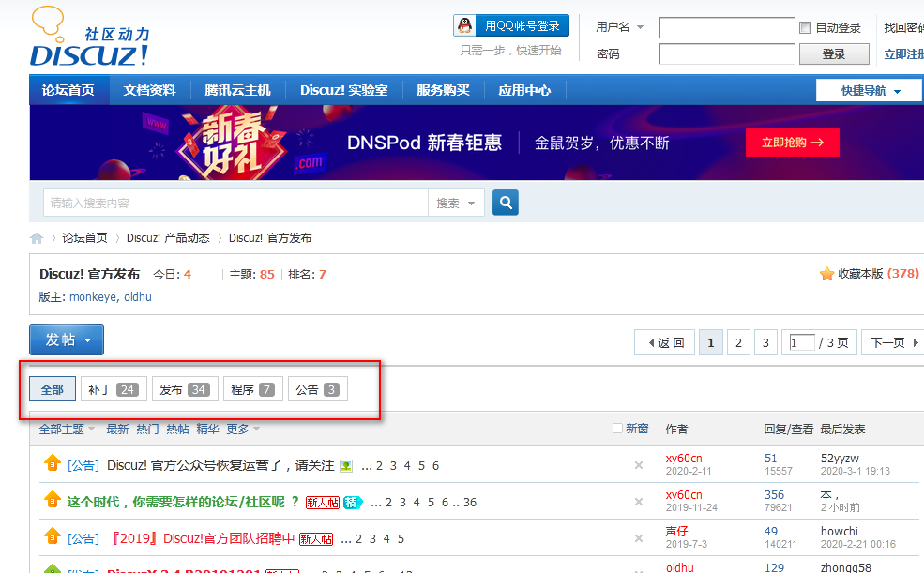Click 论坛首页 breadcrumb link
The height and width of the screenshot is (573, 924).
(x=84, y=238)
